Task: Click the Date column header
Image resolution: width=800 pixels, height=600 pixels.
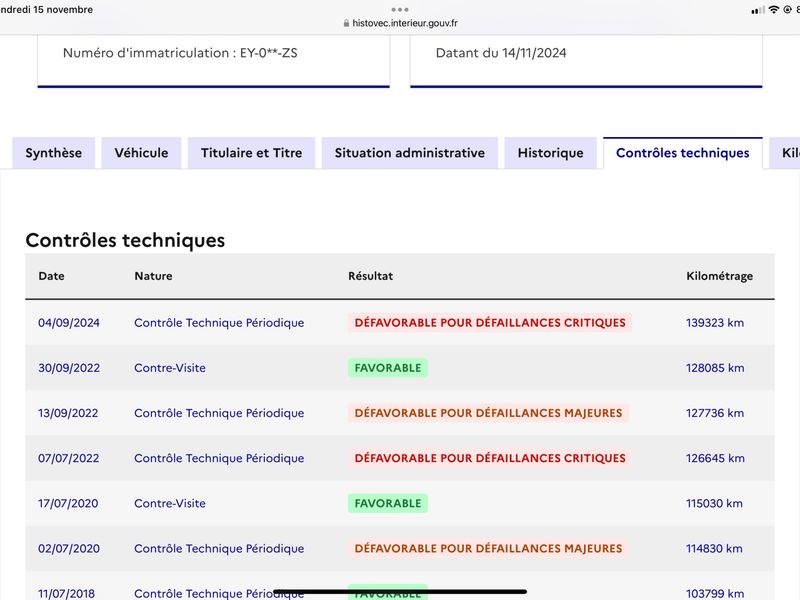Action: 52,276
